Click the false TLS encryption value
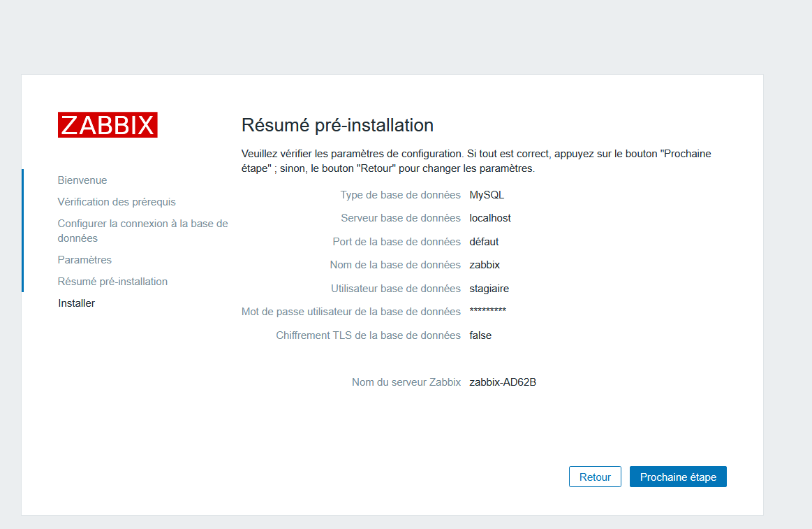 pyautogui.click(x=480, y=335)
